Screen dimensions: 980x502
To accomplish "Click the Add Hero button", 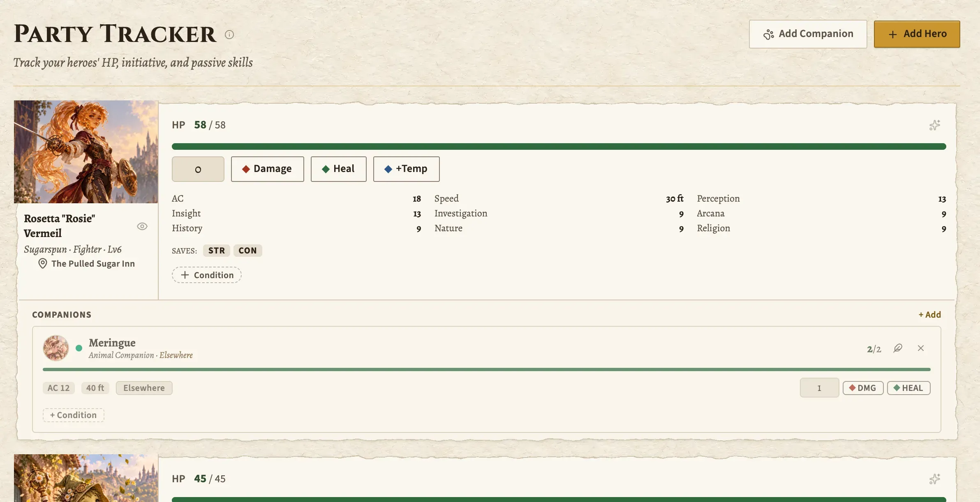I will [917, 34].
